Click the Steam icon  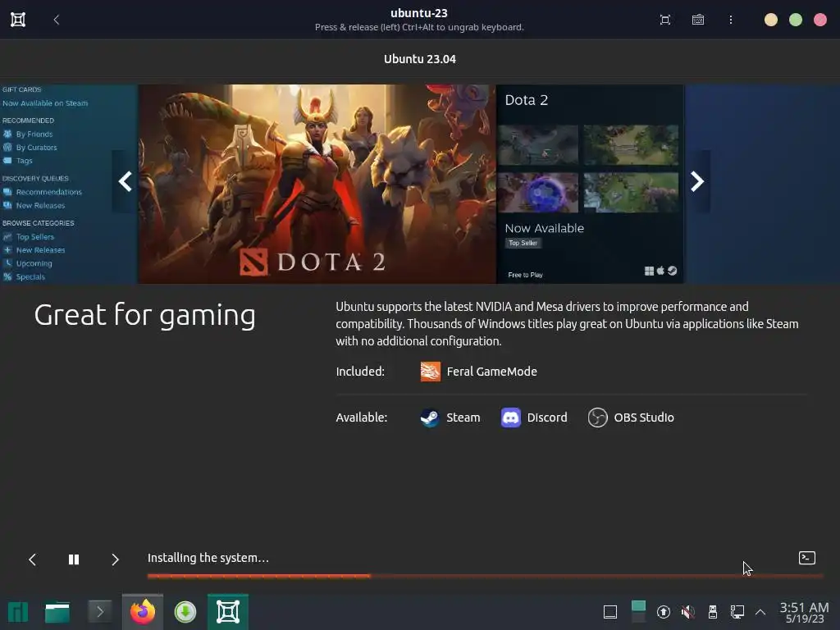[430, 418]
